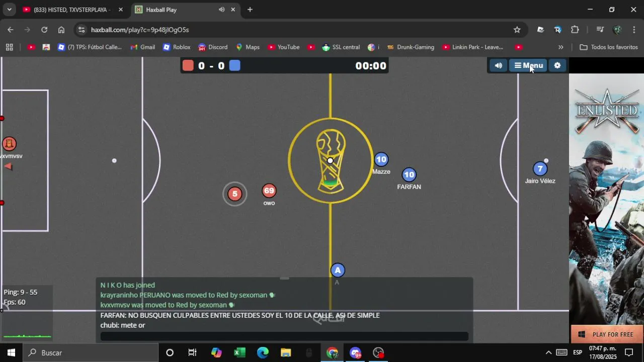Click the PLAY FOR FREE ad button
This screenshot has width=644, height=362.
(607, 334)
